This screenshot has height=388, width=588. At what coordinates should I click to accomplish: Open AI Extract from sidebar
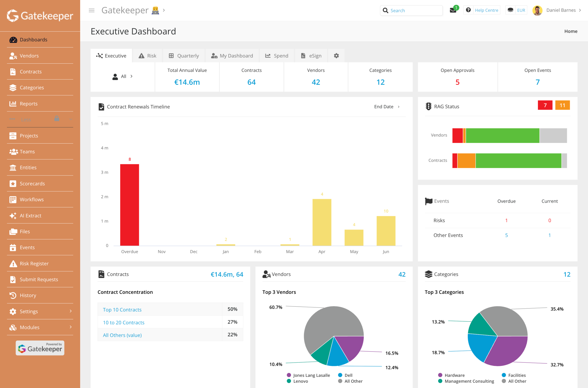[30, 215]
